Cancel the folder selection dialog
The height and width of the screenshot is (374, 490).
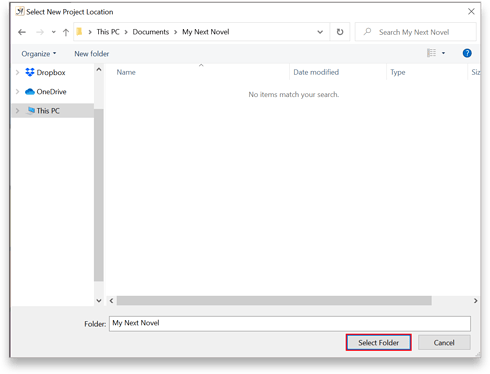[444, 343]
